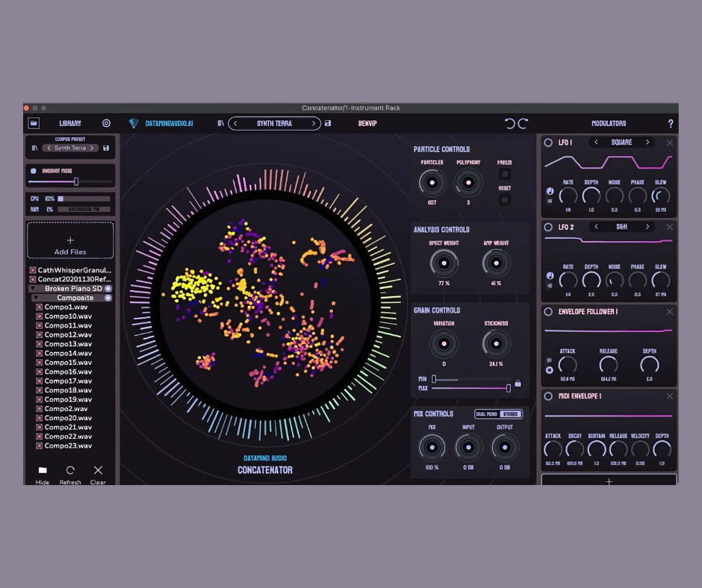
Task: Open the corpus preset browser icon
Action: [x=34, y=148]
